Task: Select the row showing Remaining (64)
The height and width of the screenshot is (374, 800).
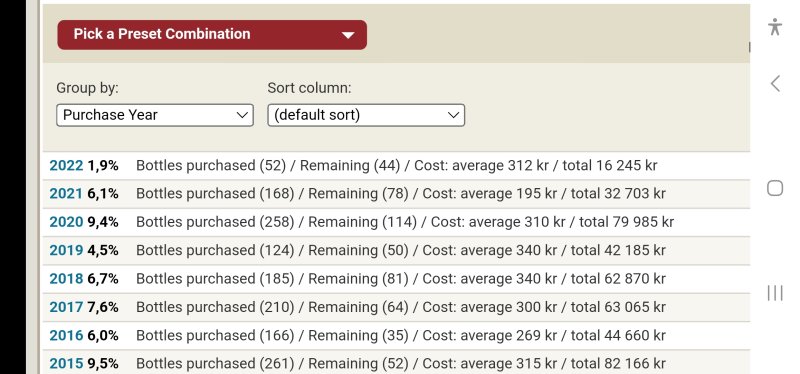Action: coord(396,307)
